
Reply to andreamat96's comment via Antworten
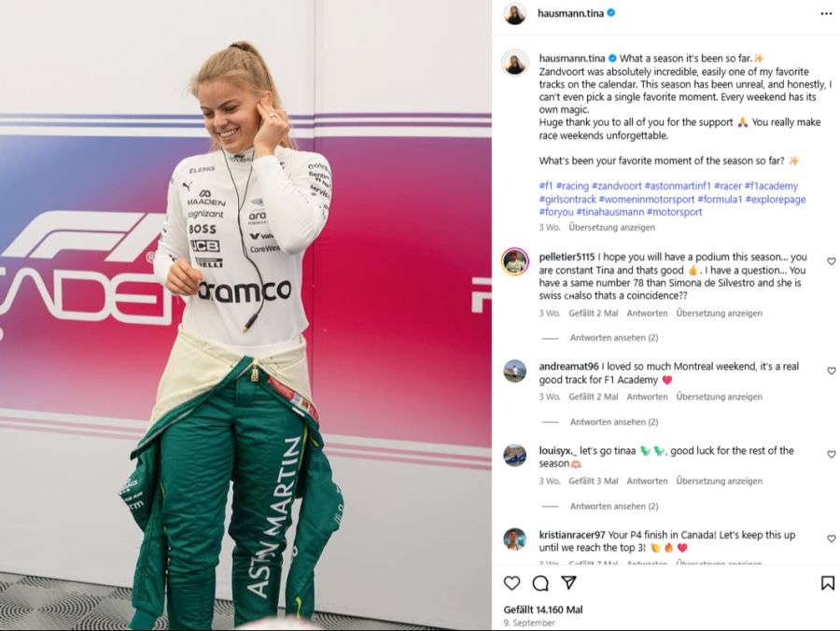[x=647, y=397]
